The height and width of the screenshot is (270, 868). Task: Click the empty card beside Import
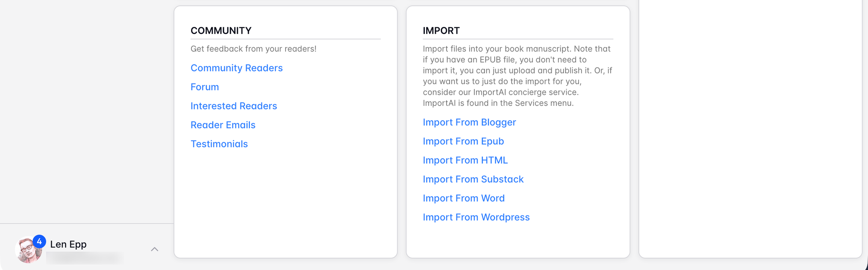tap(750, 130)
